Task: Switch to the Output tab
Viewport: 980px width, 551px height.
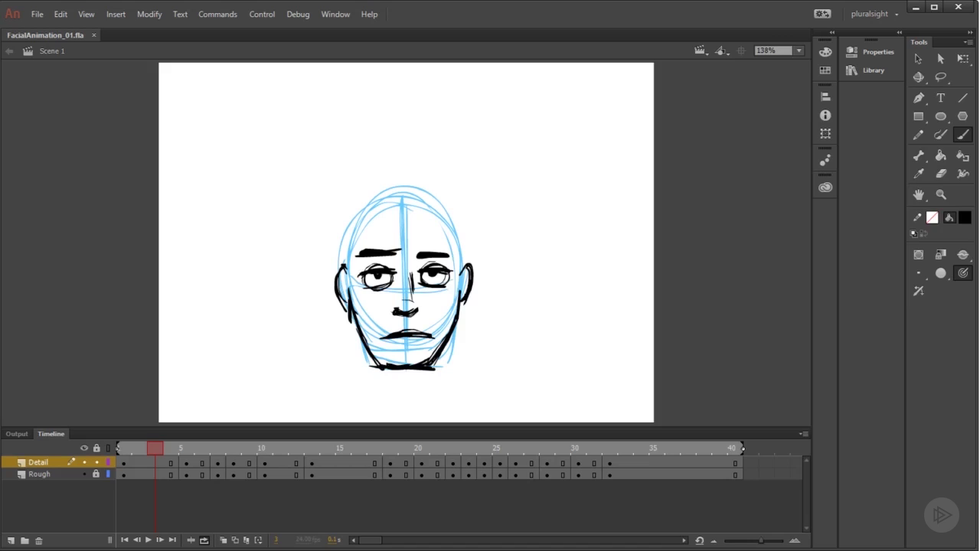Action: point(17,434)
